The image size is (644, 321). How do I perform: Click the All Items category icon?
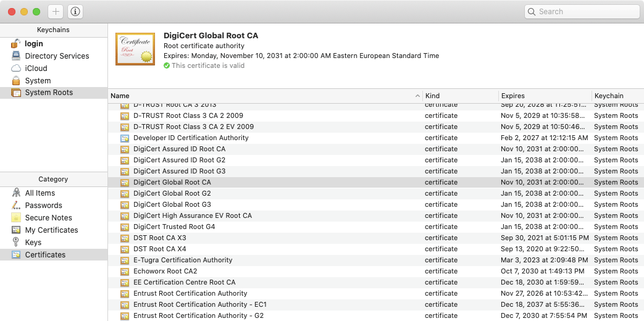tap(16, 193)
